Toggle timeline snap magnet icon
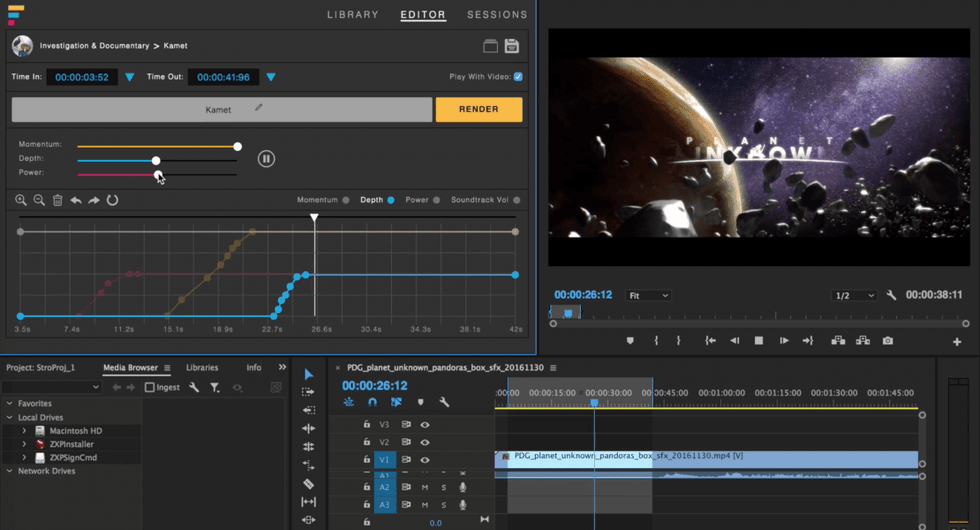Screen dimensions: 980x530 (x=372, y=402)
